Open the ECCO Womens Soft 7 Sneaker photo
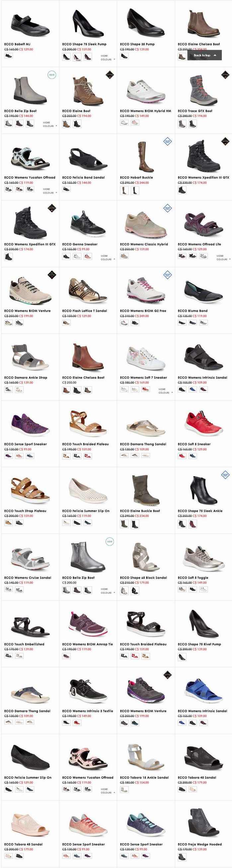 point(146,357)
